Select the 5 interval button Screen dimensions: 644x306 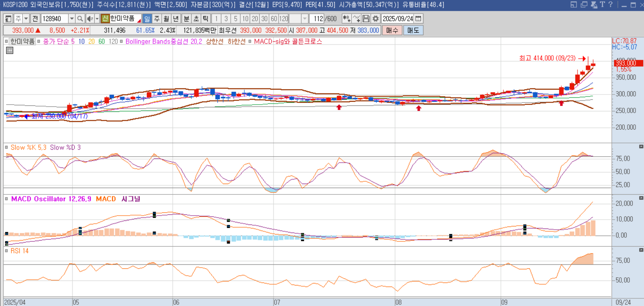[x=236, y=19]
